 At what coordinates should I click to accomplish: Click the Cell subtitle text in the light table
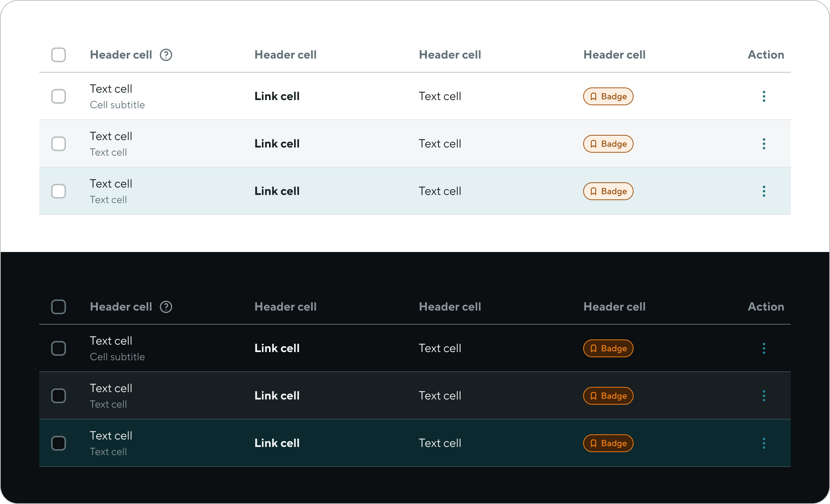coord(117,105)
